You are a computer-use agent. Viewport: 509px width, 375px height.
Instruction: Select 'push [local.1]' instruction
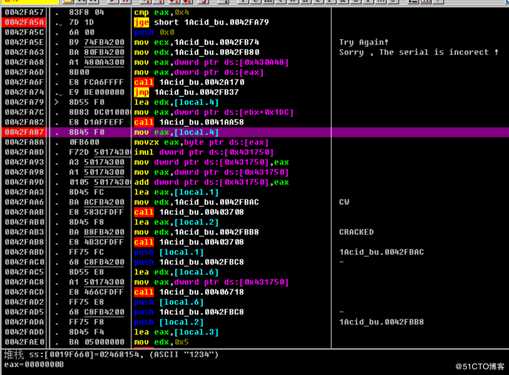coord(169,252)
